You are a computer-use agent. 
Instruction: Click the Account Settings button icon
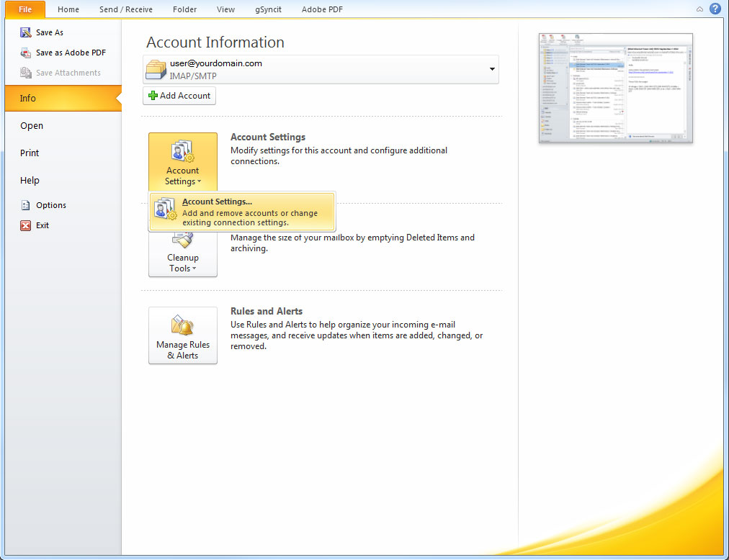[183, 151]
